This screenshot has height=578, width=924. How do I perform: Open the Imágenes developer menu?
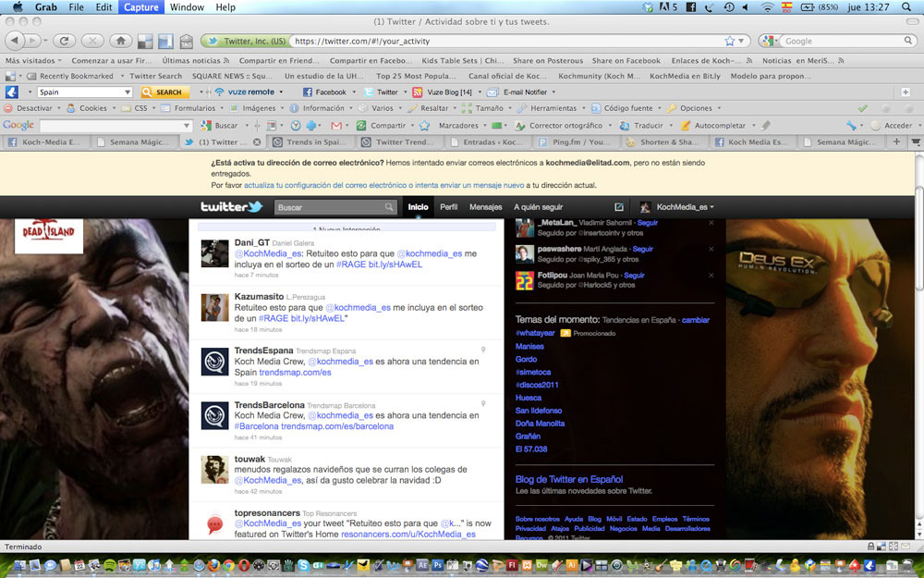click(255, 108)
